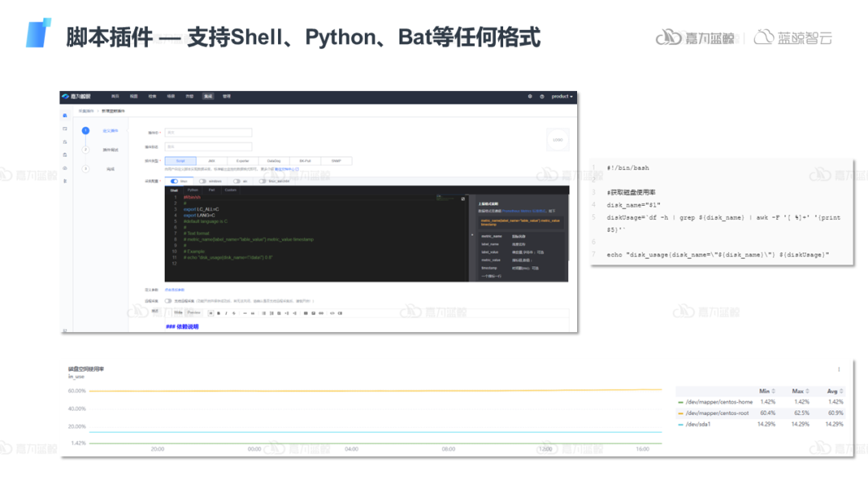Click blue swatch for /dev/sda1 series
Viewport: 868px width, 489px height.
[x=681, y=424]
